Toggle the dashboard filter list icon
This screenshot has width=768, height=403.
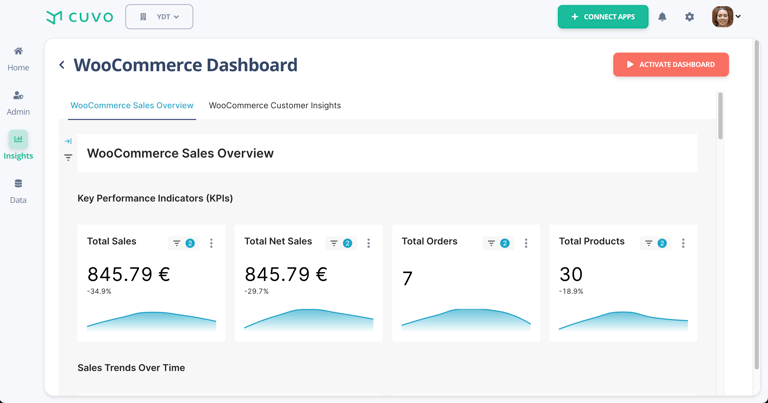[68, 157]
